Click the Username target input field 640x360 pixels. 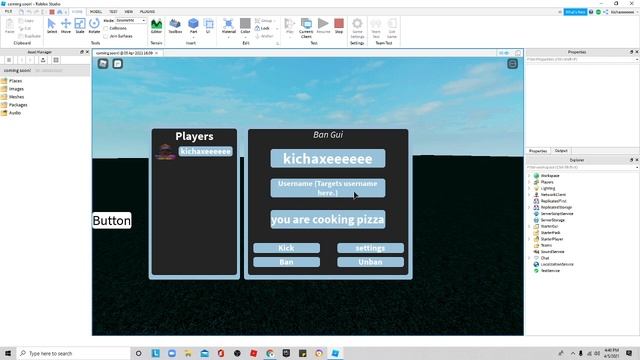(x=328, y=188)
